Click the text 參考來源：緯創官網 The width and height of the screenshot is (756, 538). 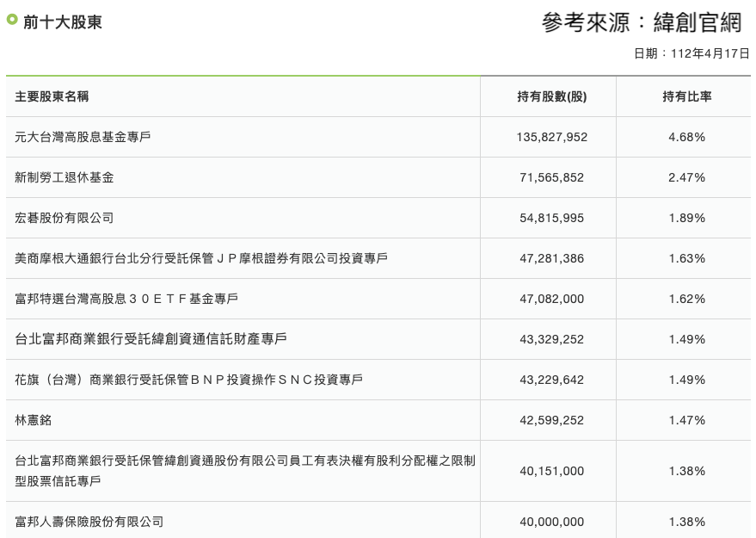[x=642, y=22]
